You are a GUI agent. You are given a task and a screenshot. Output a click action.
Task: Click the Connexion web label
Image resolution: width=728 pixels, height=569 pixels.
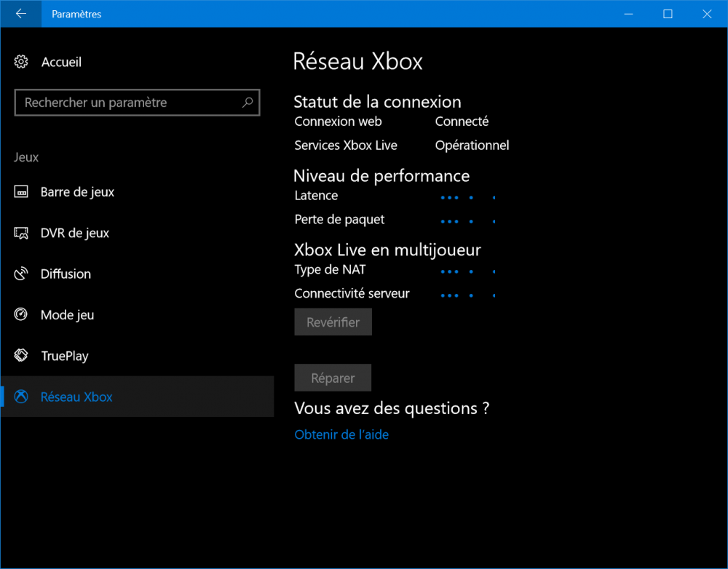338,122
